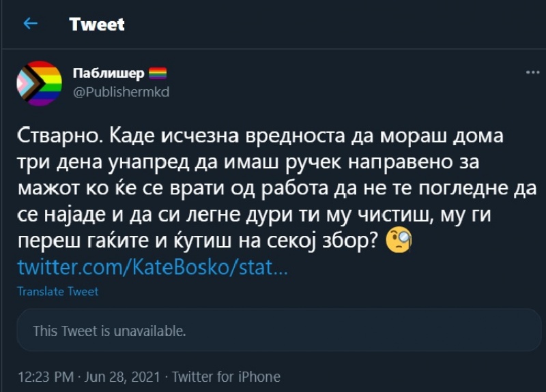Image resolution: width=546 pixels, height=392 pixels.
Task: Open the three-dot more options menu
Action: [532, 72]
